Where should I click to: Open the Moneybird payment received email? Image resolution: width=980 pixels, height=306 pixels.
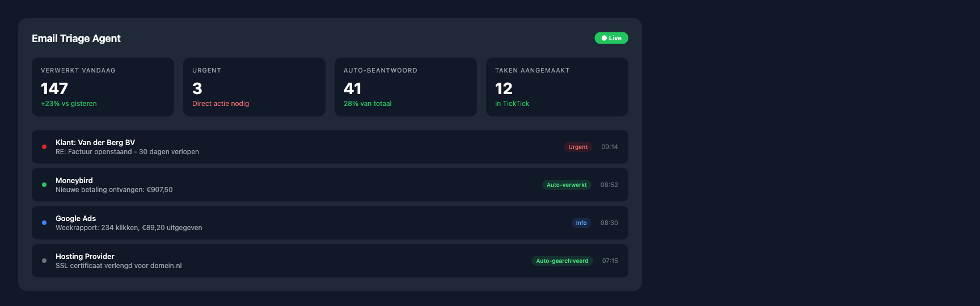(x=114, y=190)
